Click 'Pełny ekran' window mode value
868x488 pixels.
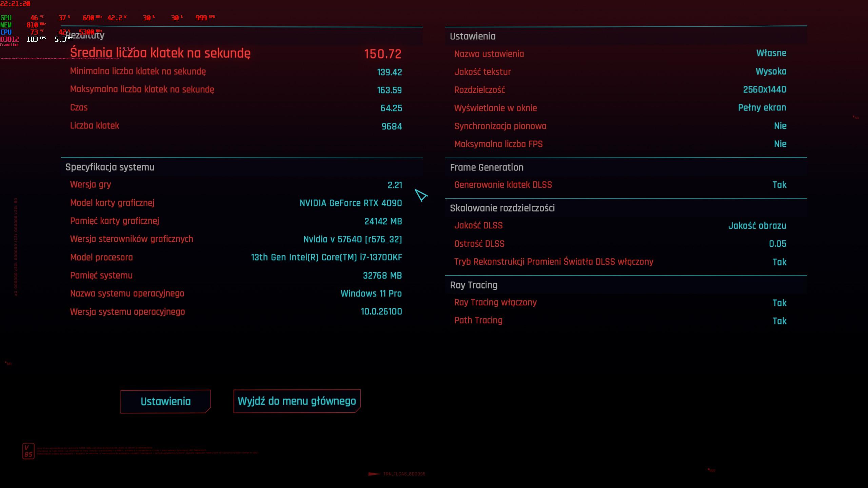762,108
